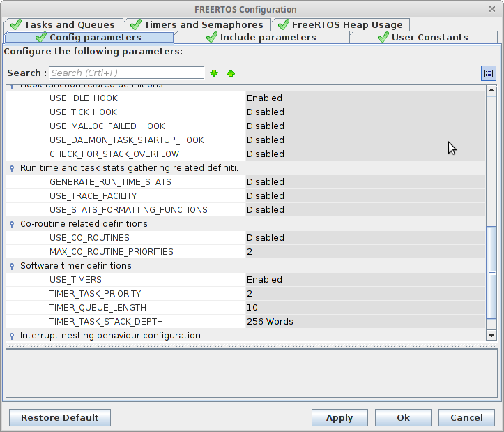Select the USE_TRACE_FACILITY parameter name

point(93,195)
